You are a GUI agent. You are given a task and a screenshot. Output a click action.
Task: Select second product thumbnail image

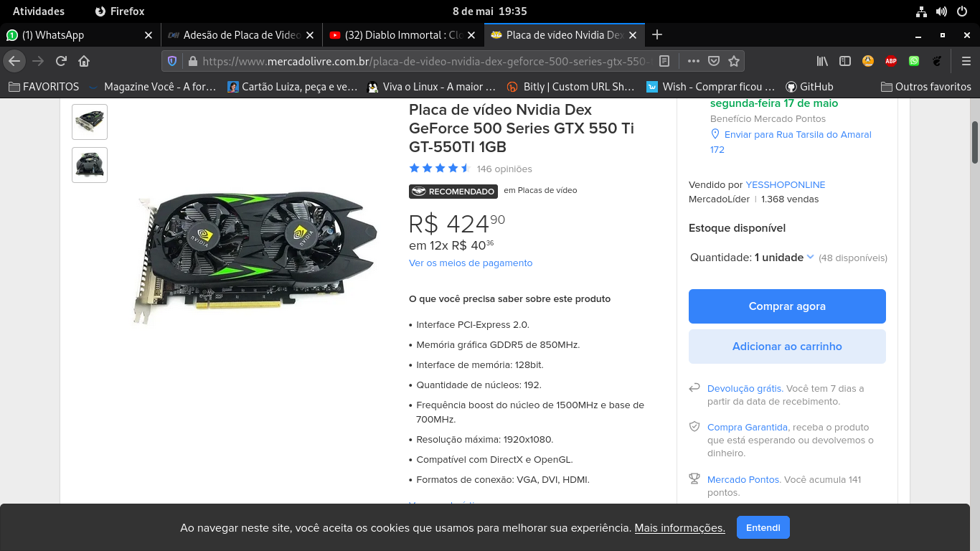click(90, 165)
